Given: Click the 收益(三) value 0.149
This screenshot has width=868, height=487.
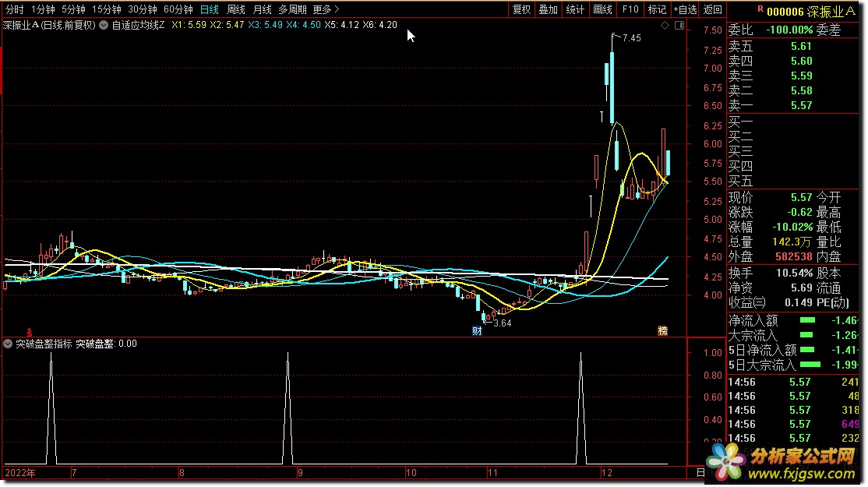Looking at the screenshot, I should pyautogui.click(x=798, y=303).
